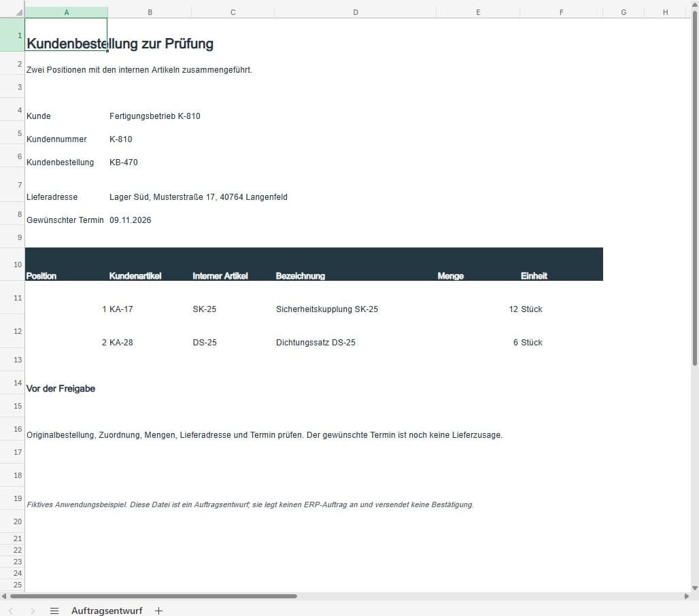Click cell 'KA-17'

[121, 309]
